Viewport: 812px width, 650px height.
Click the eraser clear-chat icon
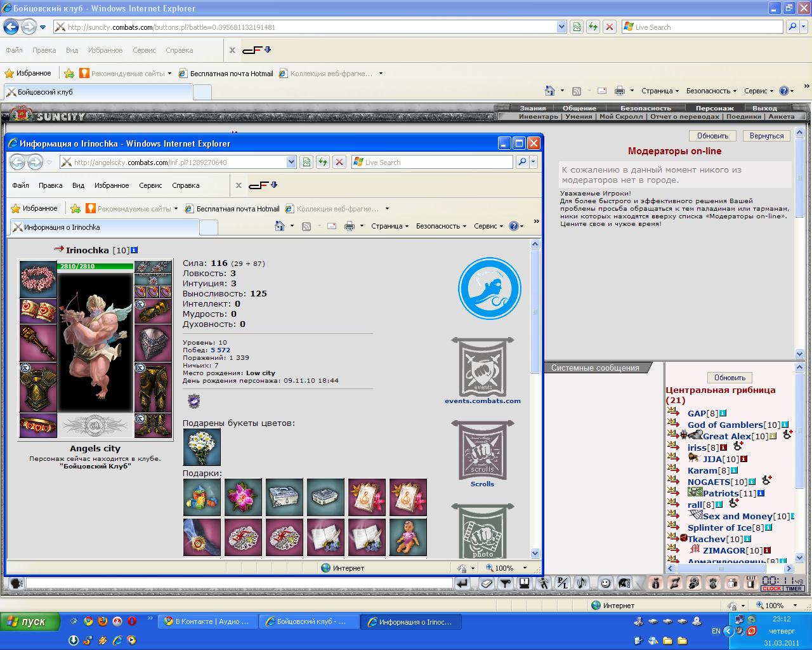pyautogui.click(x=487, y=583)
